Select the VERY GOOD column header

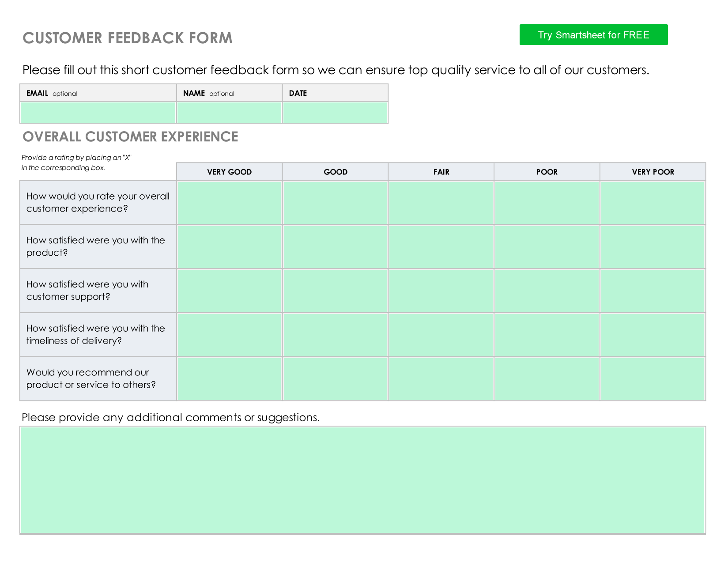click(x=229, y=172)
